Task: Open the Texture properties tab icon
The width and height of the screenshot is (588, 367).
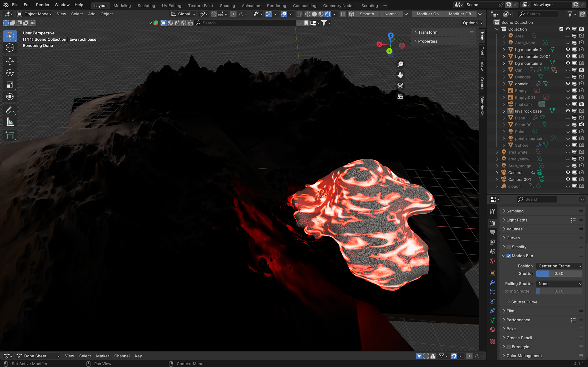Action: pos(492,342)
